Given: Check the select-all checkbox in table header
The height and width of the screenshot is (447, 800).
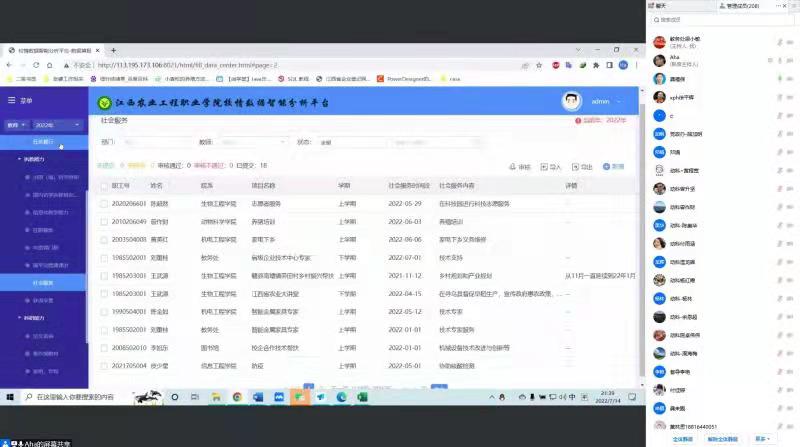Looking at the screenshot, I should pos(102,186).
